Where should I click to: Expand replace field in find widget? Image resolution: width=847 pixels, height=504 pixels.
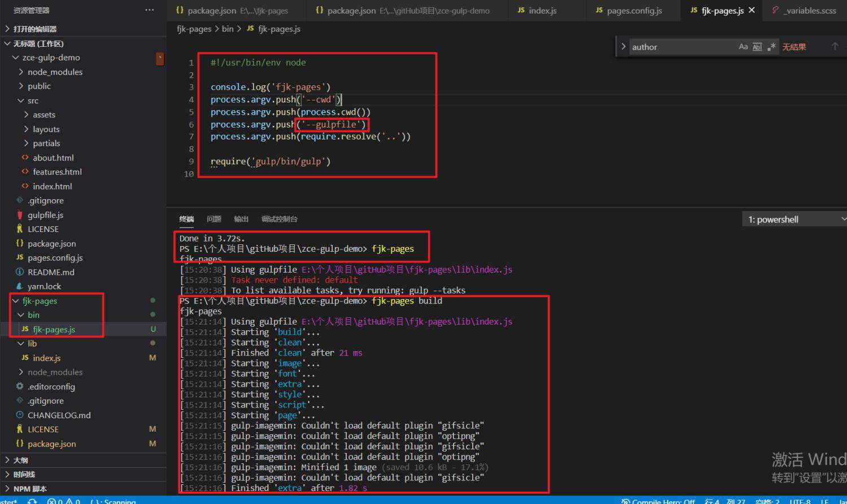coord(623,47)
